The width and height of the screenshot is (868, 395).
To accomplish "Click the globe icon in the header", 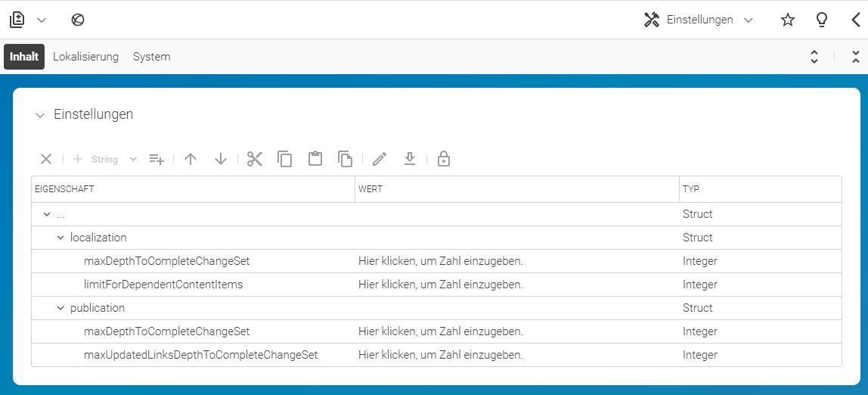I will tap(78, 20).
